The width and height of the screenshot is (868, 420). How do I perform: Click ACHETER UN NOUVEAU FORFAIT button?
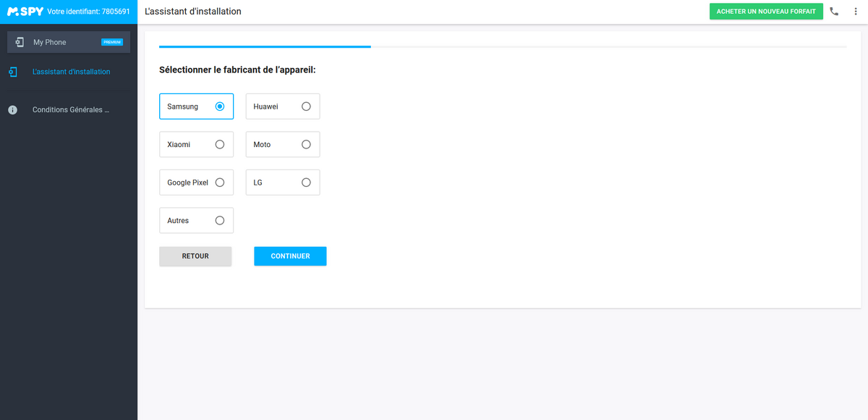(766, 12)
